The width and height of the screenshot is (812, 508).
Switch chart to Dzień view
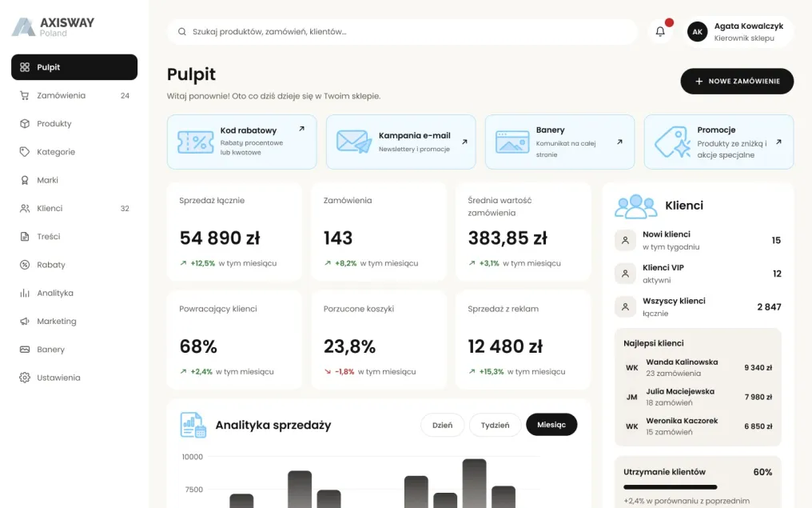(x=442, y=425)
